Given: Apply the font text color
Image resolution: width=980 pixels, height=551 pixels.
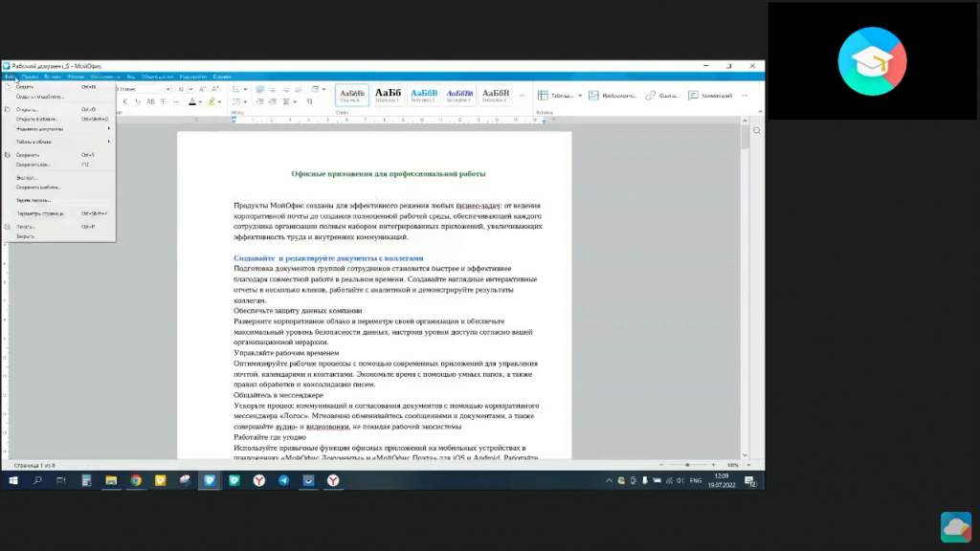Looking at the screenshot, I should pyautogui.click(x=191, y=101).
